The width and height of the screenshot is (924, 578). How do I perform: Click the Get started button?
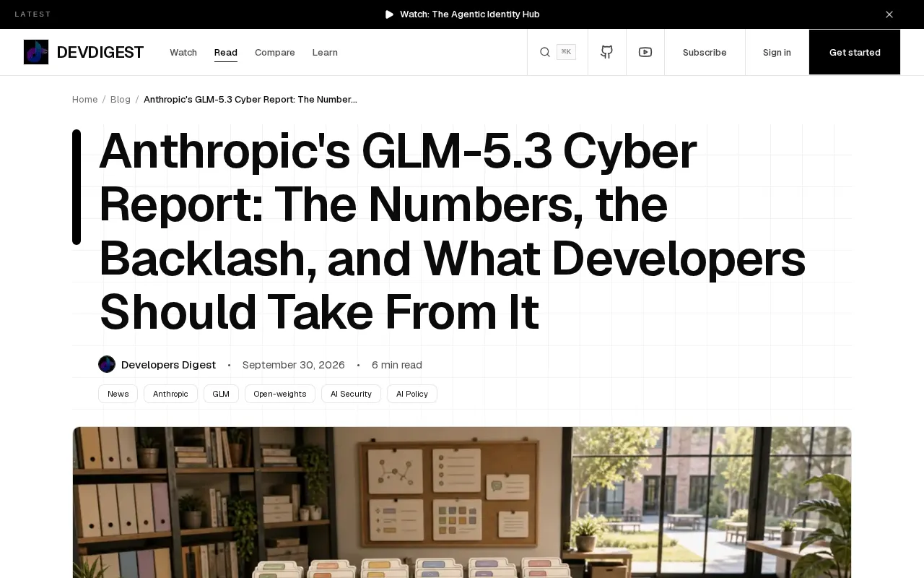pyautogui.click(x=855, y=52)
